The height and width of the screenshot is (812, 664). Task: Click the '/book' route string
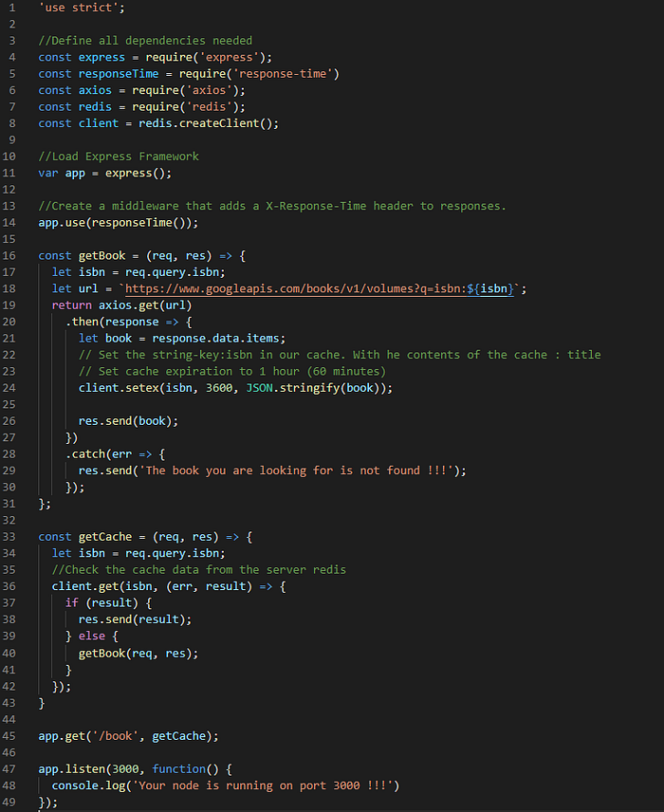(x=115, y=736)
